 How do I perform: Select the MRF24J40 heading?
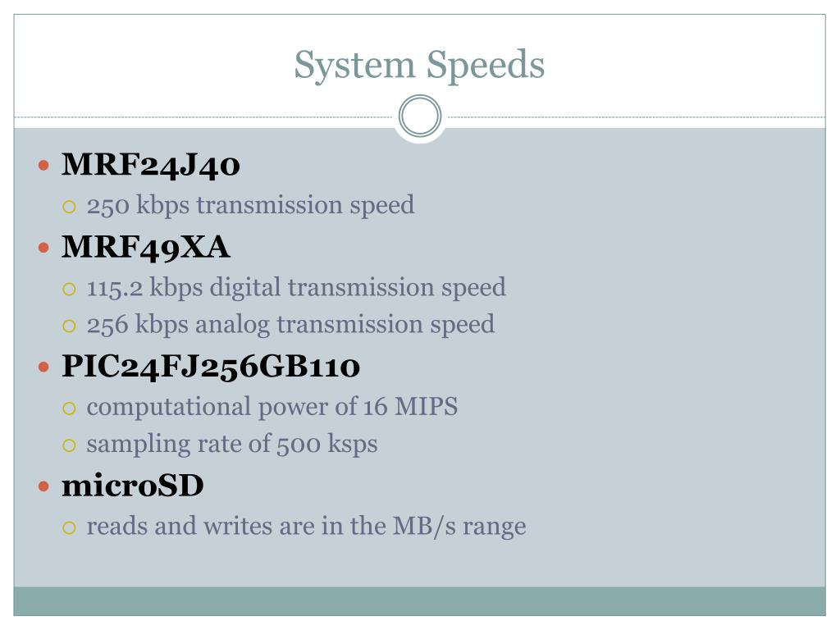(151, 165)
